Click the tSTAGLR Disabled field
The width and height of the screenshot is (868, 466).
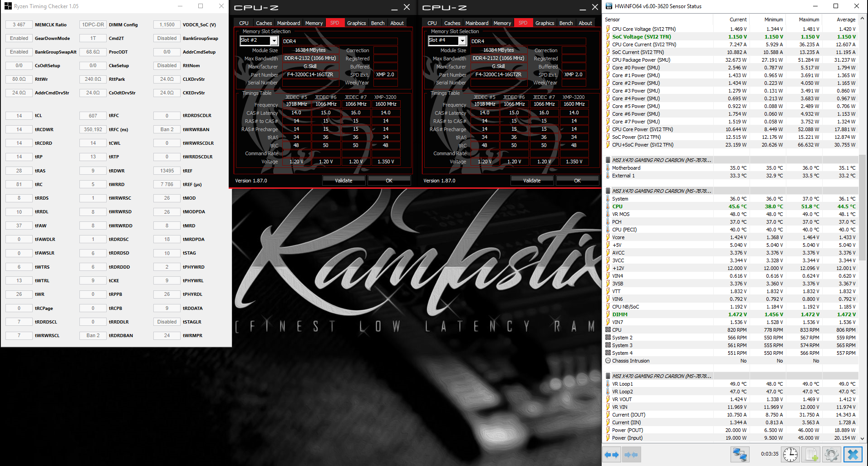[167, 322]
